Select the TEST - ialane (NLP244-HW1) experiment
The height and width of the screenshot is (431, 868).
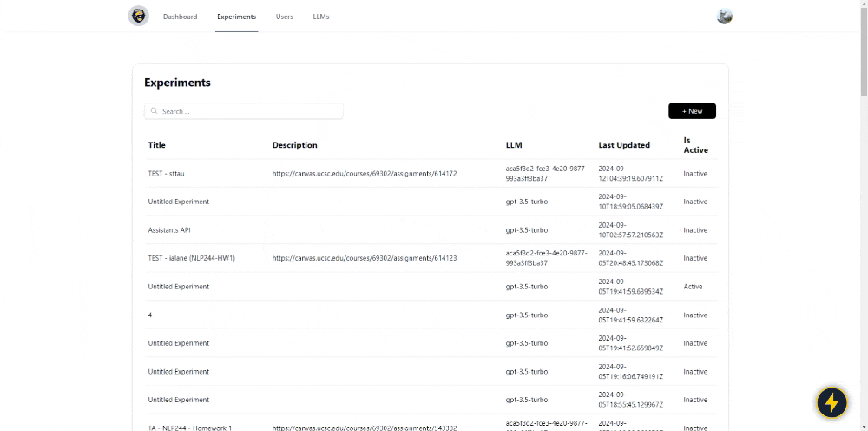(x=192, y=258)
